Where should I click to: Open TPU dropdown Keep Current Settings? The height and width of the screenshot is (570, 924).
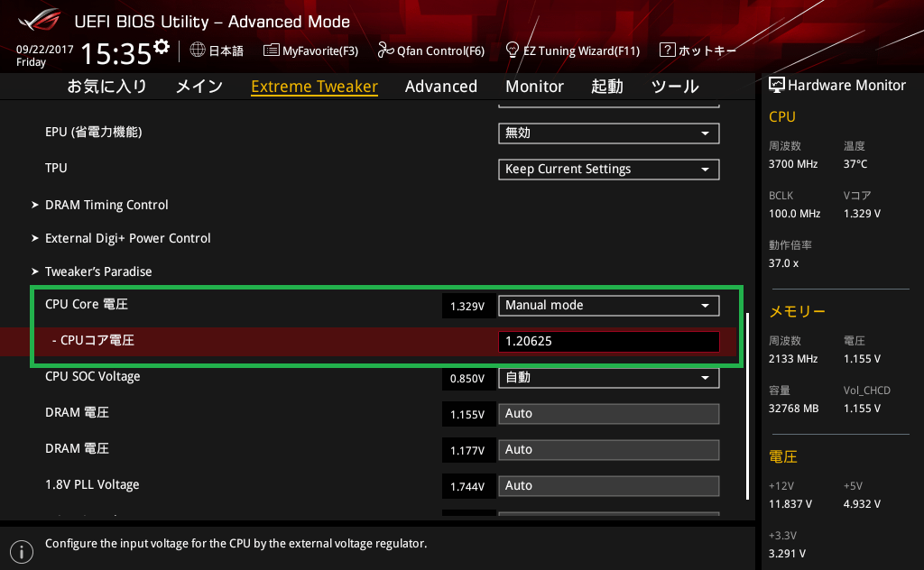(x=609, y=169)
